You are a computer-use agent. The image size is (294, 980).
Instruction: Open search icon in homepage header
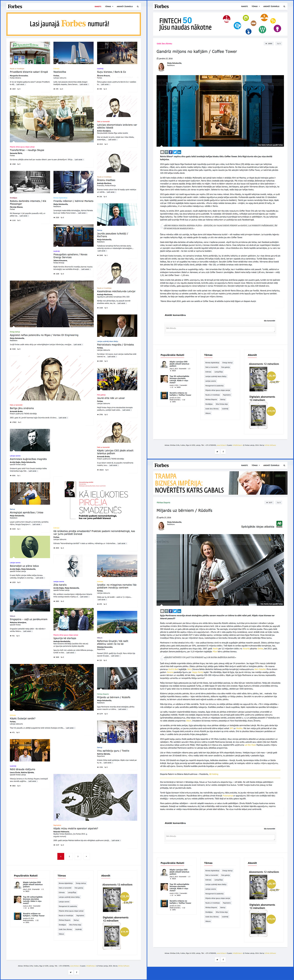pos(137,6)
